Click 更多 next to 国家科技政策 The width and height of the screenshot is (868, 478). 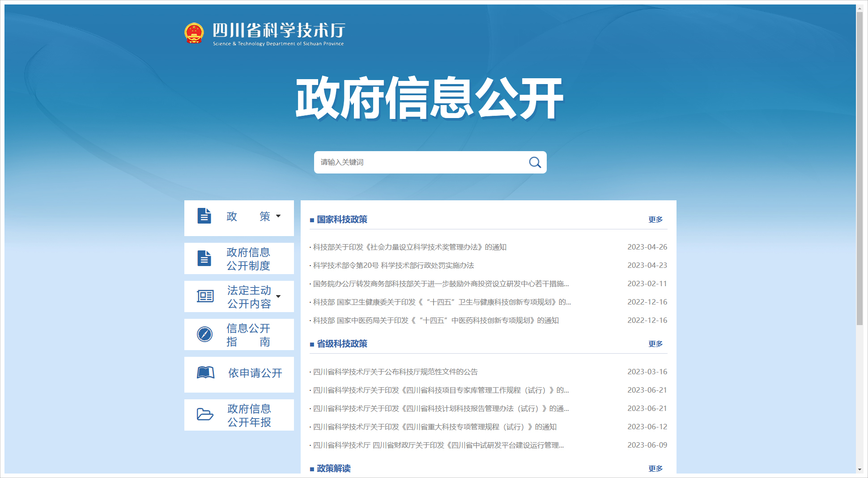655,220
